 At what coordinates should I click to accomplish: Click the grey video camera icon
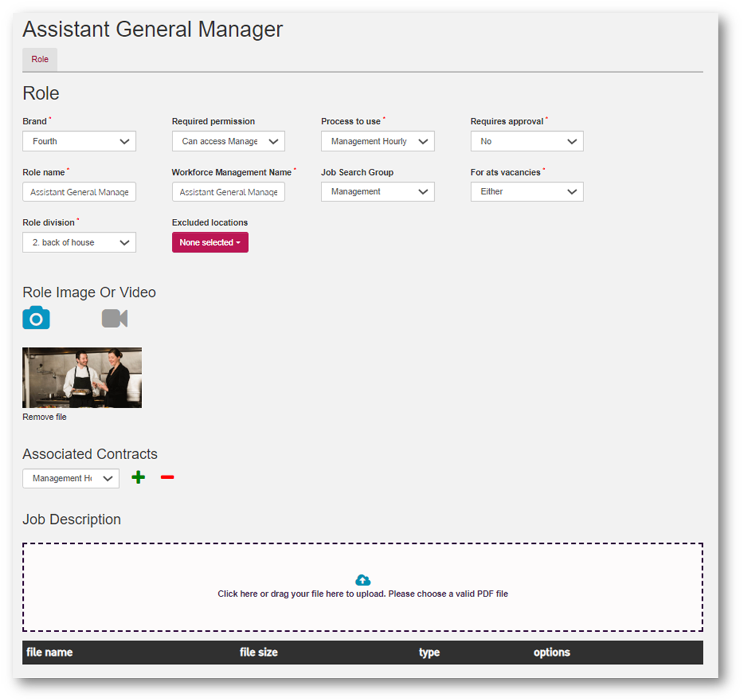pos(115,318)
